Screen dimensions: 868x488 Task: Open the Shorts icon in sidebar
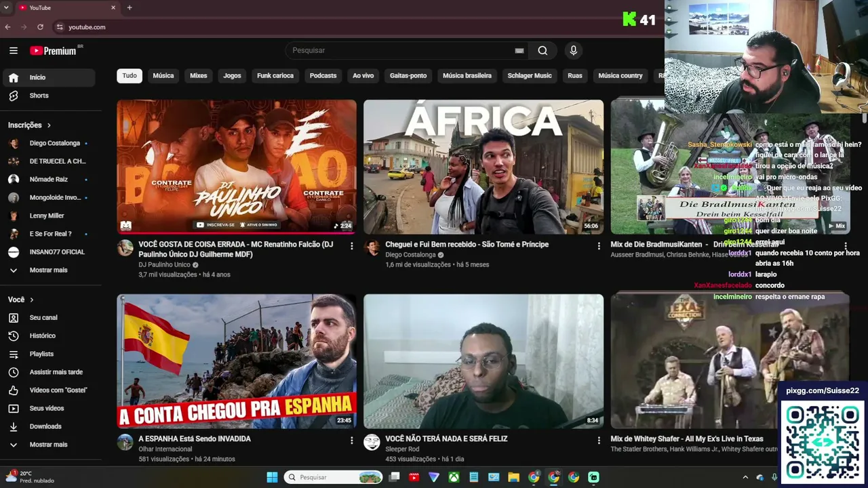(14, 96)
